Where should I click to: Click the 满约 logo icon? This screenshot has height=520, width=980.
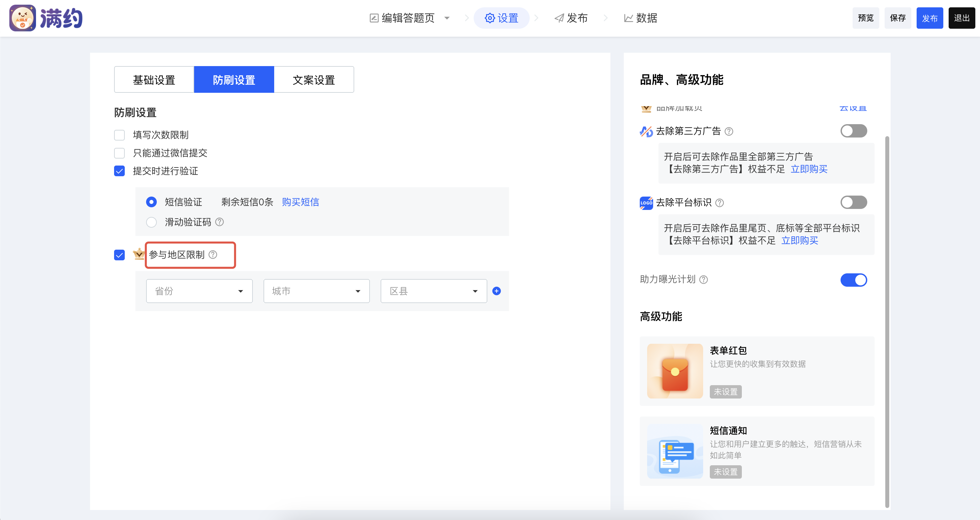click(22, 18)
